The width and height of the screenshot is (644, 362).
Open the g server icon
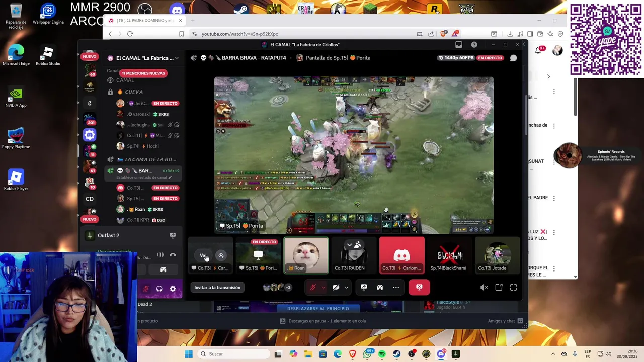90,103
